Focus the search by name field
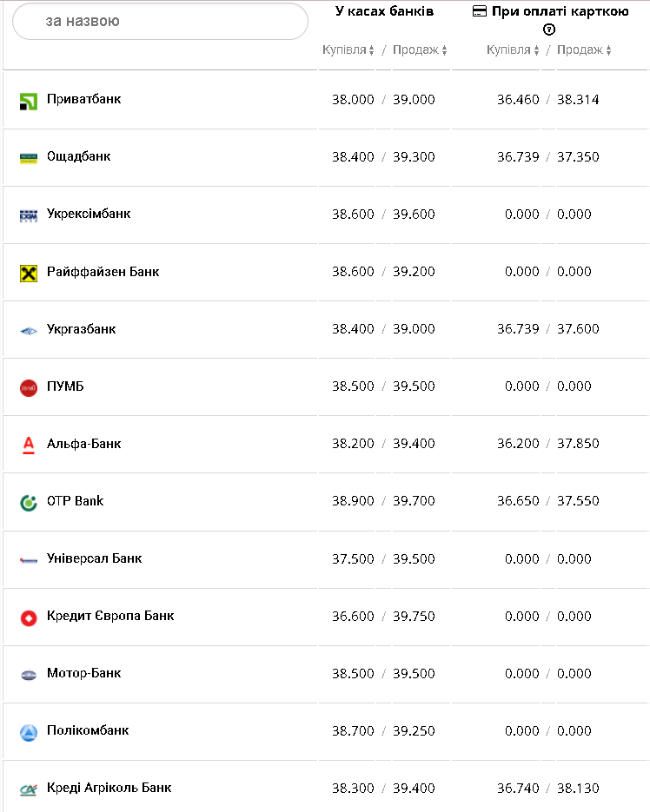This screenshot has width=650, height=812. coord(161,21)
